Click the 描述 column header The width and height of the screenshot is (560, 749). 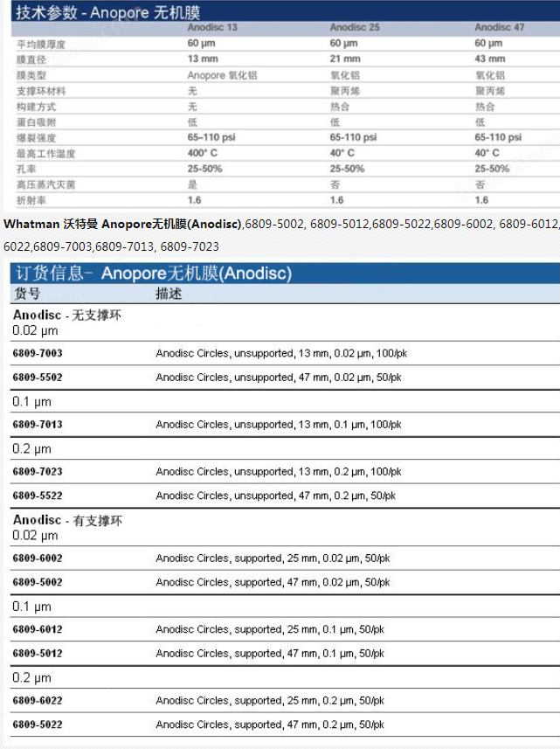click(169, 294)
